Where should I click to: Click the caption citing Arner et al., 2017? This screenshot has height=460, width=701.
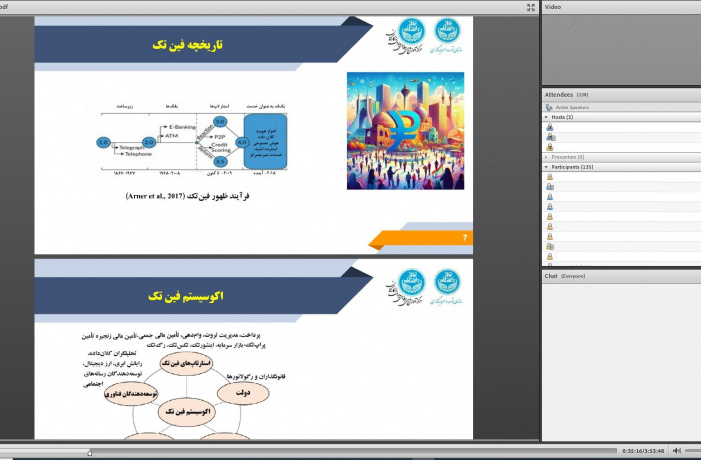[x=187, y=196]
